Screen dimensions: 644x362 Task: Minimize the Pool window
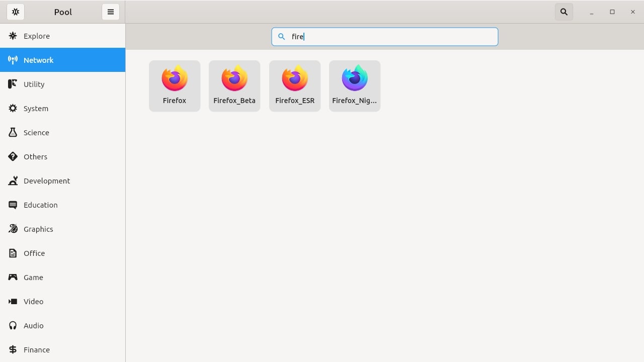pyautogui.click(x=592, y=12)
